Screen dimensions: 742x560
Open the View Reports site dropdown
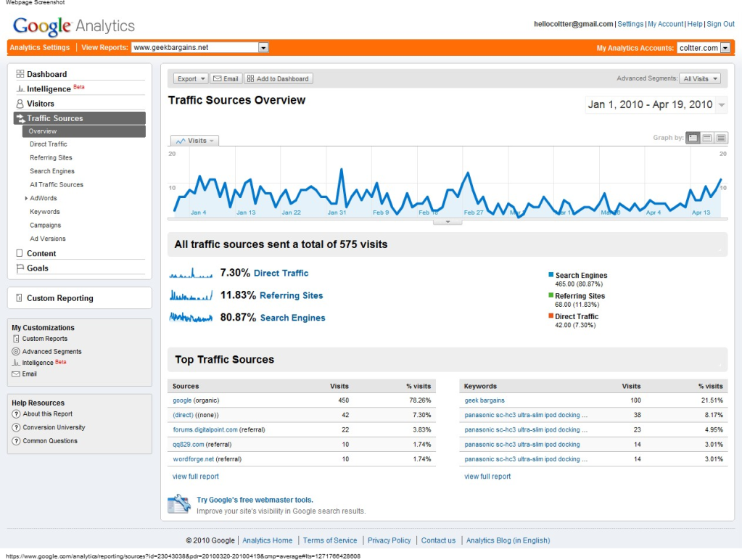point(263,48)
